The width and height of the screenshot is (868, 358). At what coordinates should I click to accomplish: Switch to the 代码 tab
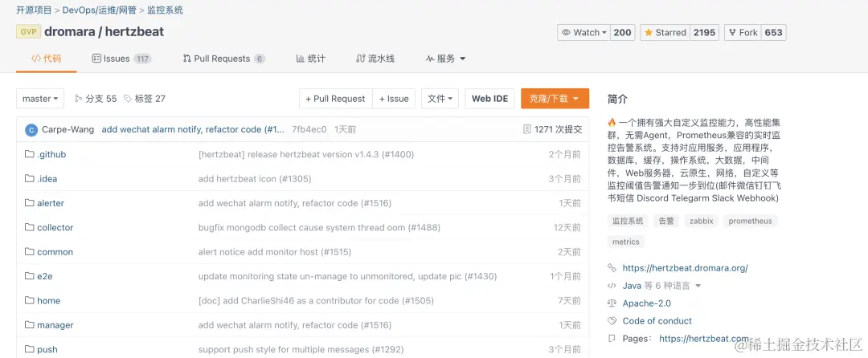pos(47,59)
